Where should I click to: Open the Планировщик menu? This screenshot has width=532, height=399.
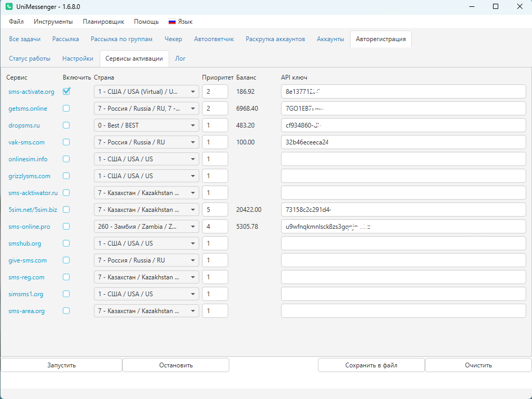[x=103, y=22]
